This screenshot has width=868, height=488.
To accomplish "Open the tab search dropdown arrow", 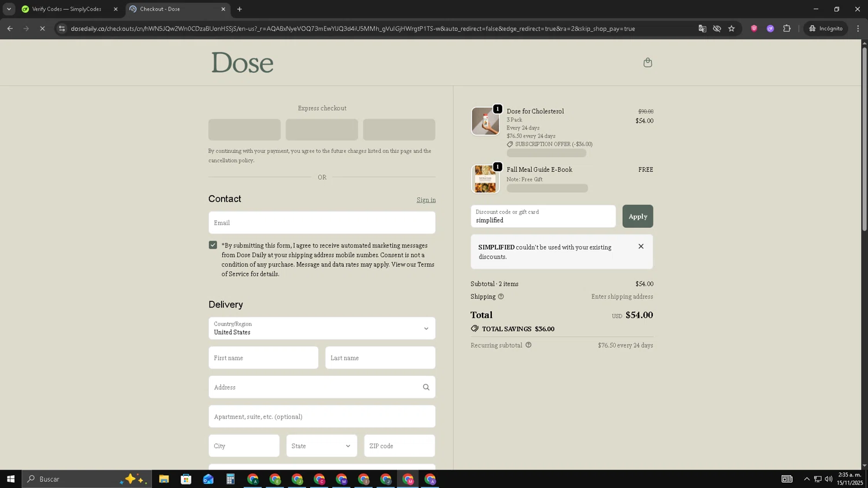I will tap(9, 9).
